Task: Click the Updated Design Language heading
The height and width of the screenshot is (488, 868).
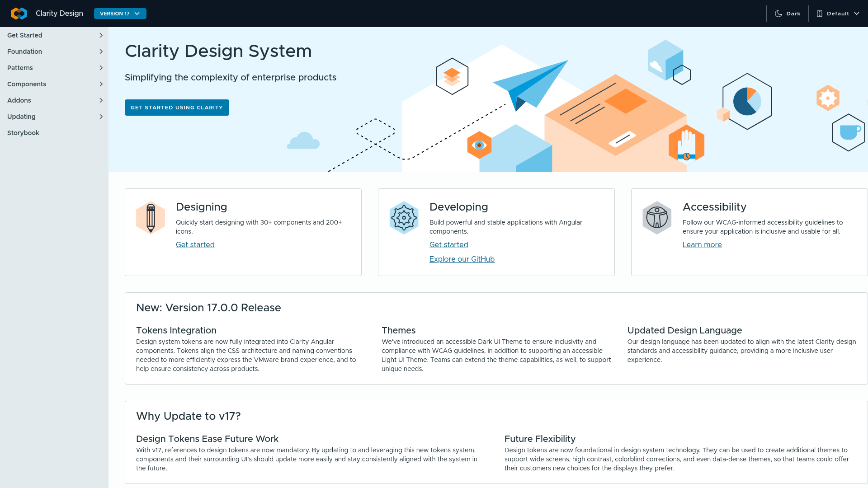Action: 684,330
